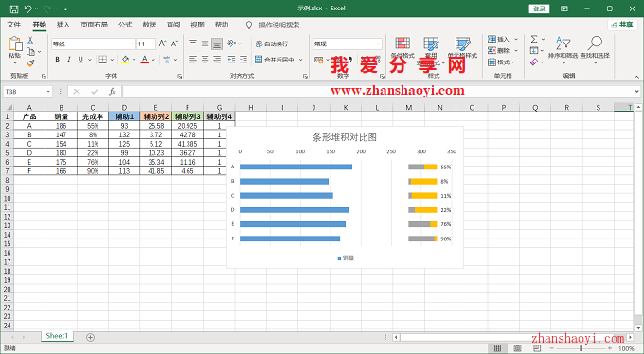Add a new sheet with the plus icon
Screen dimensions: 644x354
tap(90, 337)
